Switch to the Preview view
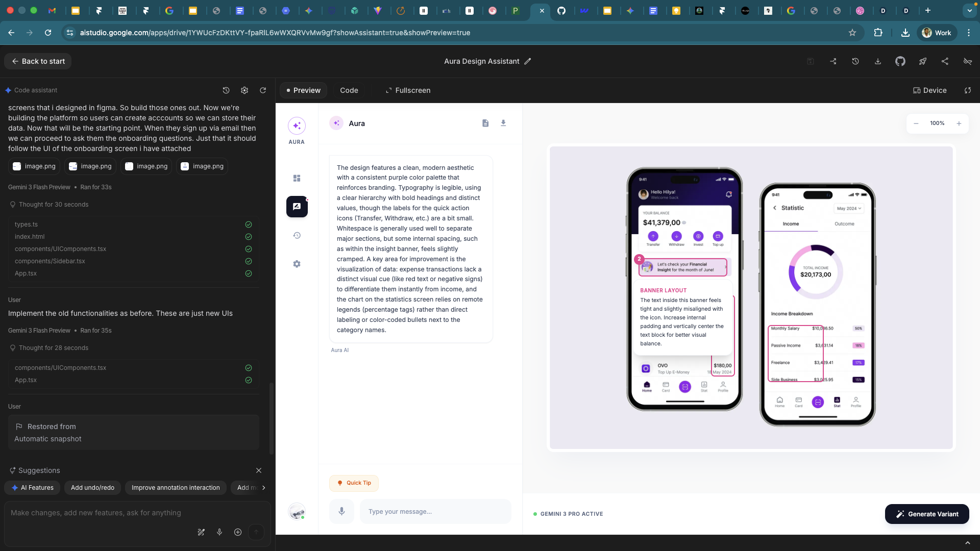Viewport: 980px width, 551px height. pyautogui.click(x=303, y=90)
